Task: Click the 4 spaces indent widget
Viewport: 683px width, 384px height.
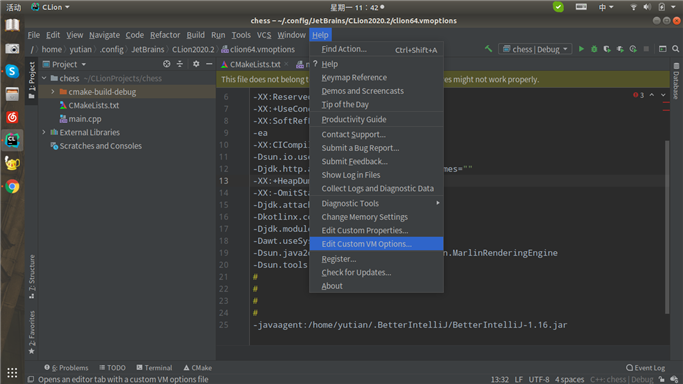Action: (569, 380)
